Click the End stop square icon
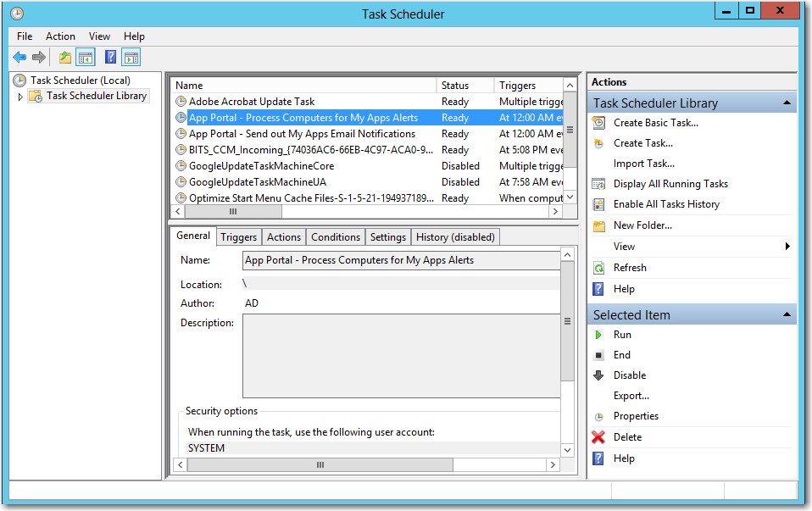The width and height of the screenshot is (812, 511). pyautogui.click(x=598, y=355)
